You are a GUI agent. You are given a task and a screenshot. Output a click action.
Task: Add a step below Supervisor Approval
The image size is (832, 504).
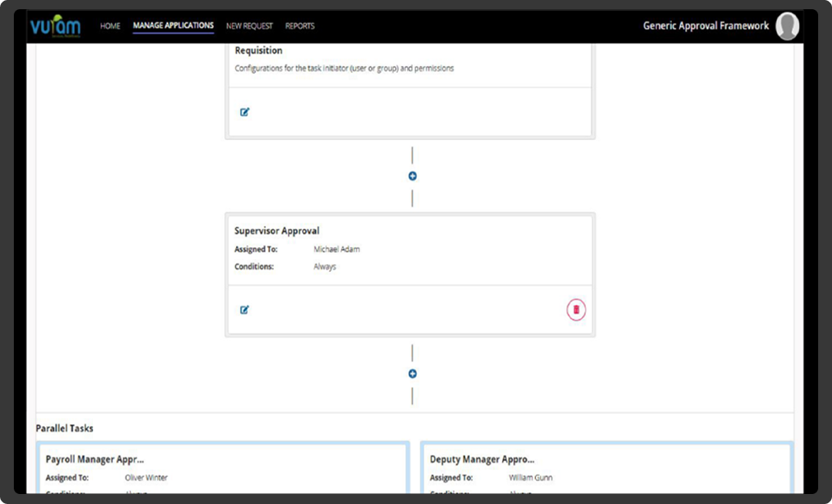pos(412,374)
